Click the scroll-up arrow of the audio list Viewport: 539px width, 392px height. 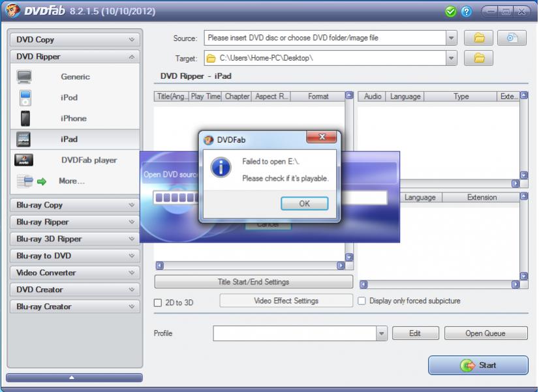click(524, 95)
